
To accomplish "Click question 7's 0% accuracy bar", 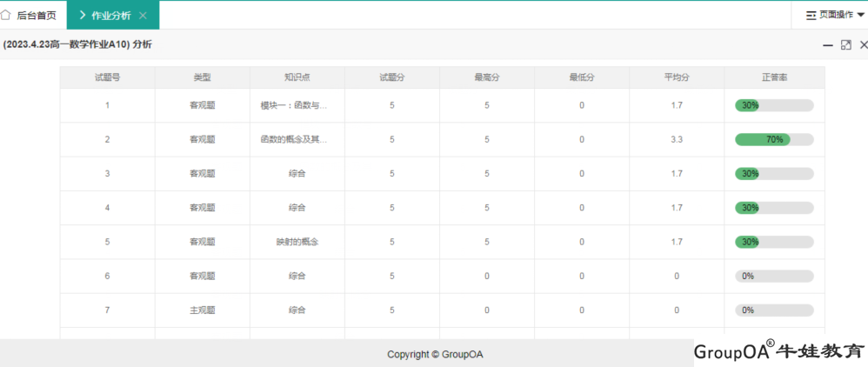I will (774, 310).
